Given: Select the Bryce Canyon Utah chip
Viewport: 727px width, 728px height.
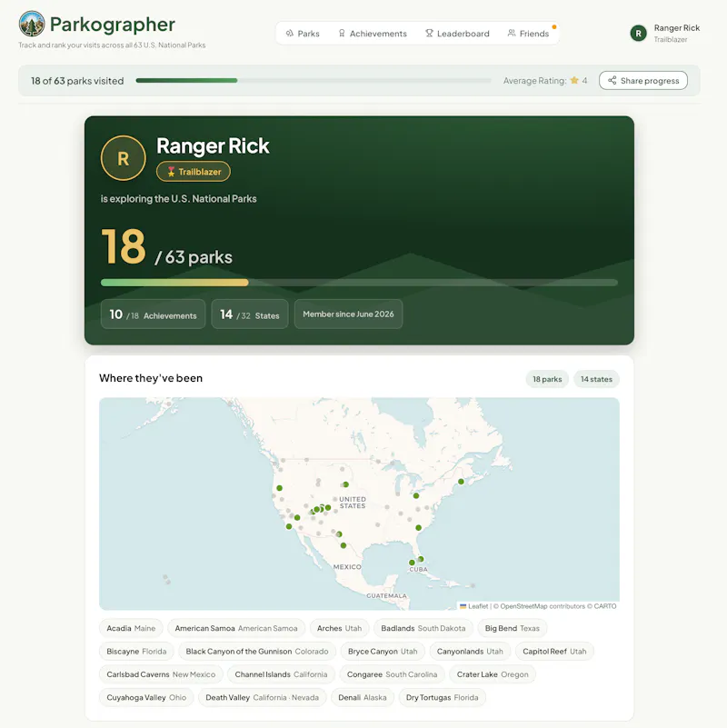Looking at the screenshot, I should click(x=383, y=652).
